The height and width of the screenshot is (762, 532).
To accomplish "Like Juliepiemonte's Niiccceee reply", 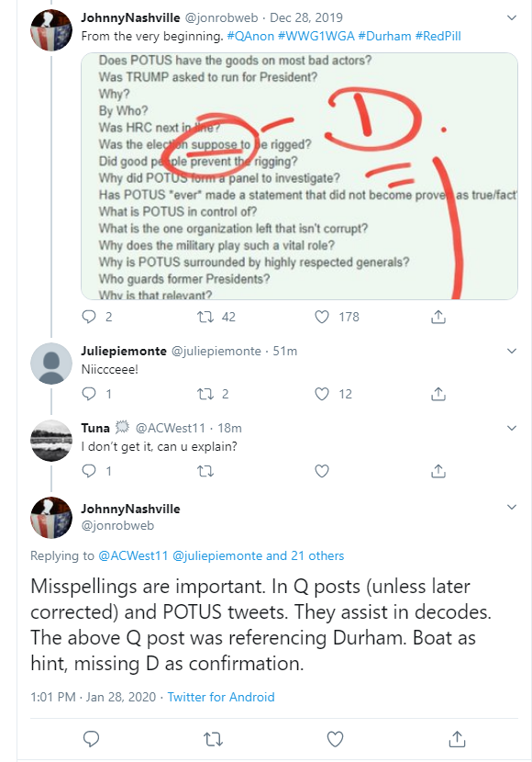I will (322, 394).
